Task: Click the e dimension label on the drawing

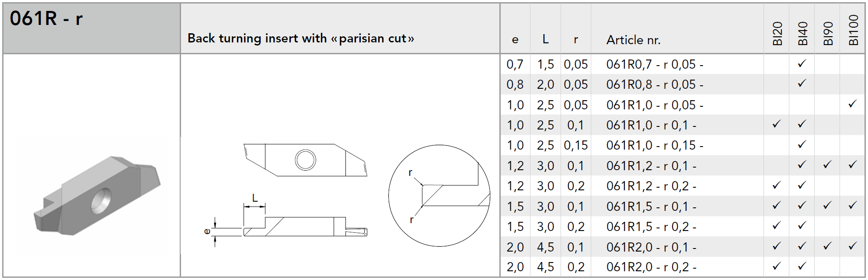Action: pos(207,231)
